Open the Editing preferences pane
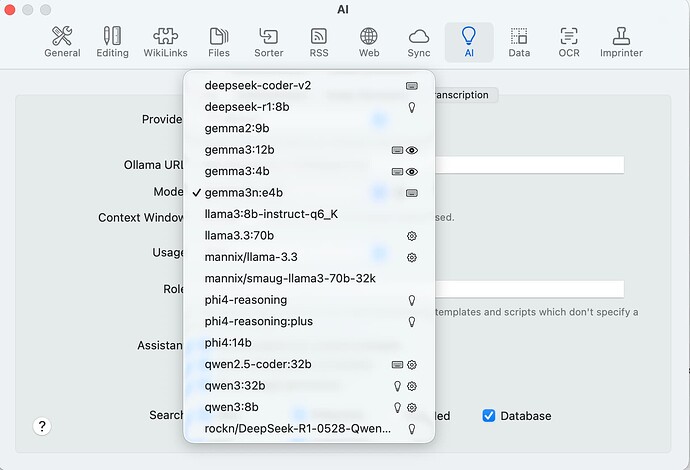 [x=112, y=42]
